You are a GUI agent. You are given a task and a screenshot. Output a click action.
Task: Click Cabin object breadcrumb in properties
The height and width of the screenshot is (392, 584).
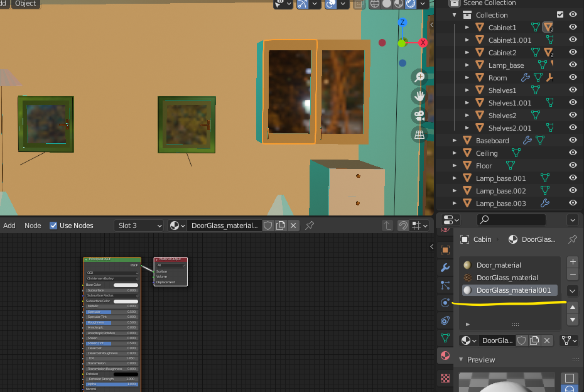click(475, 239)
